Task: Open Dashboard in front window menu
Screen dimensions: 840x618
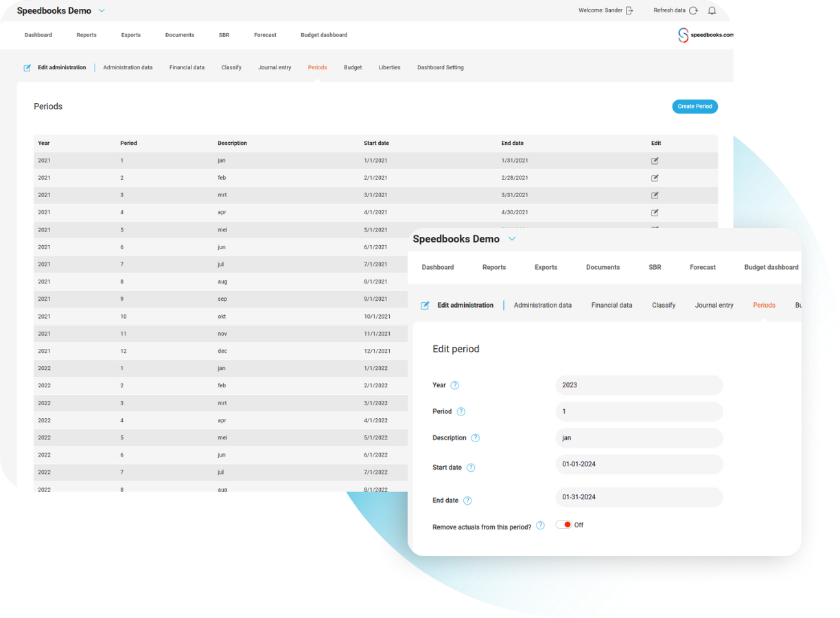Action: pos(438,268)
